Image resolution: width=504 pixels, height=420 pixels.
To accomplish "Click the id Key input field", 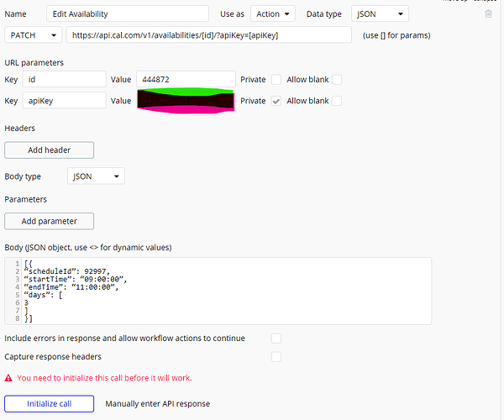I will pyautogui.click(x=65, y=79).
